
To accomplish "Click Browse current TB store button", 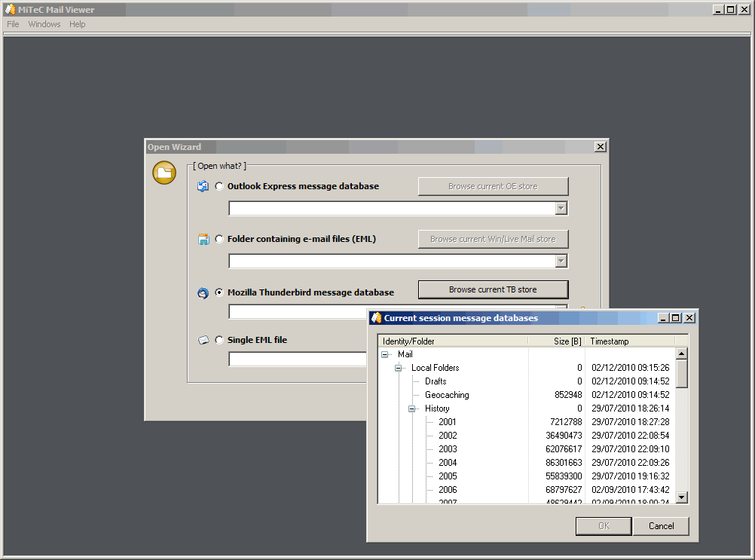I will point(493,289).
